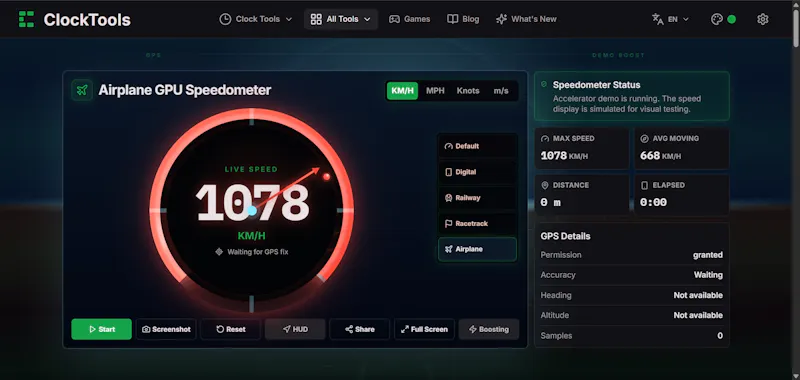Click the Speedometer Status check icon

coord(544,84)
